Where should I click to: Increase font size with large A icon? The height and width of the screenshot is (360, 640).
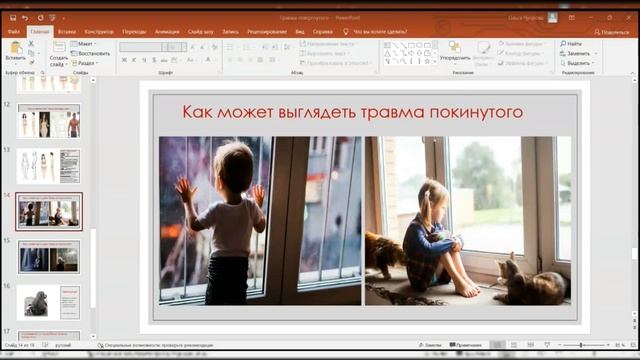(193, 47)
